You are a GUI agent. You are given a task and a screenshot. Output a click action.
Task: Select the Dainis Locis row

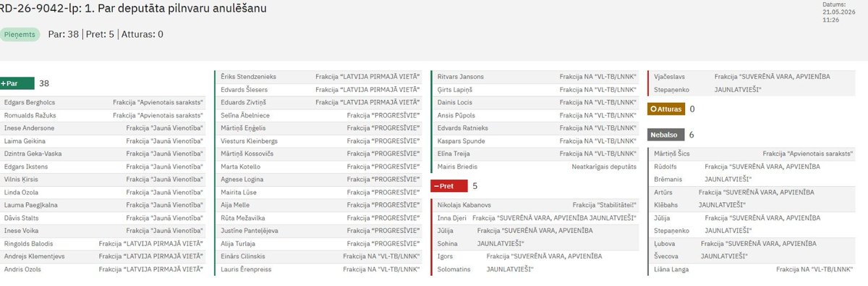click(x=535, y=103)
